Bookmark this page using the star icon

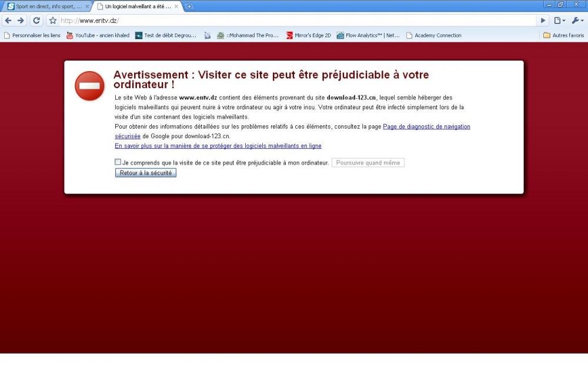coord(53,21)
